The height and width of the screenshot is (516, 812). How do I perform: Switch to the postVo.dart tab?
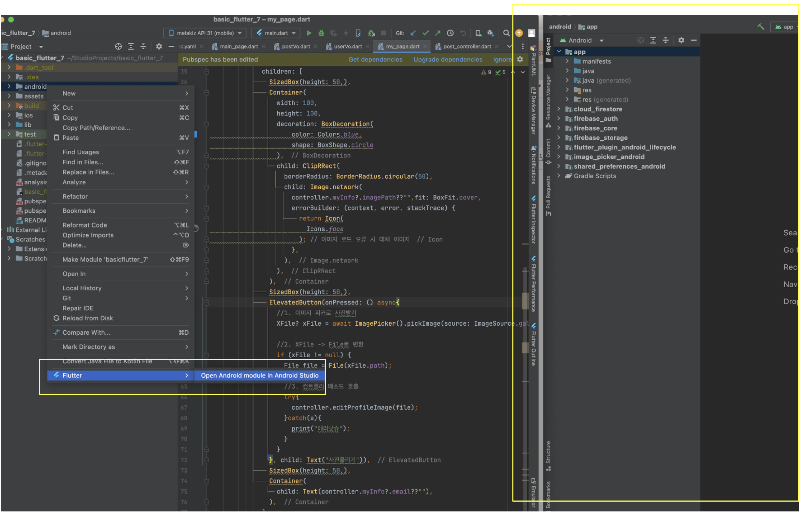point(295,46)
